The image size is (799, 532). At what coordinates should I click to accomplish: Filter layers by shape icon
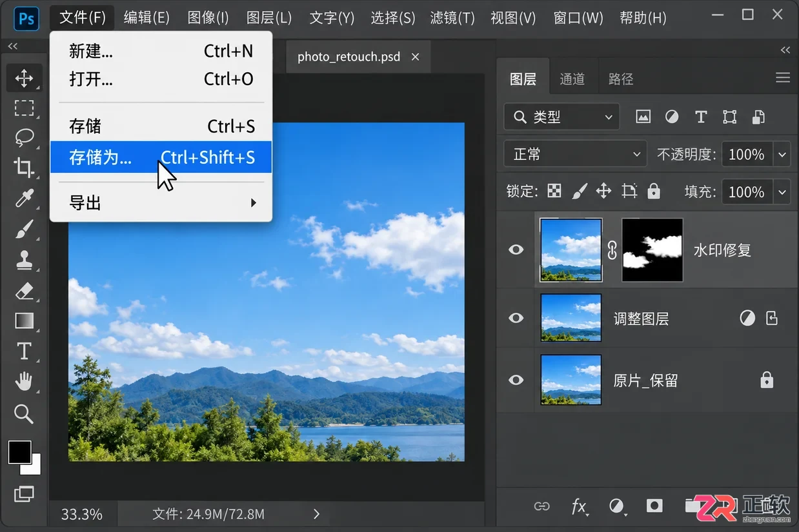click(729, 117)
